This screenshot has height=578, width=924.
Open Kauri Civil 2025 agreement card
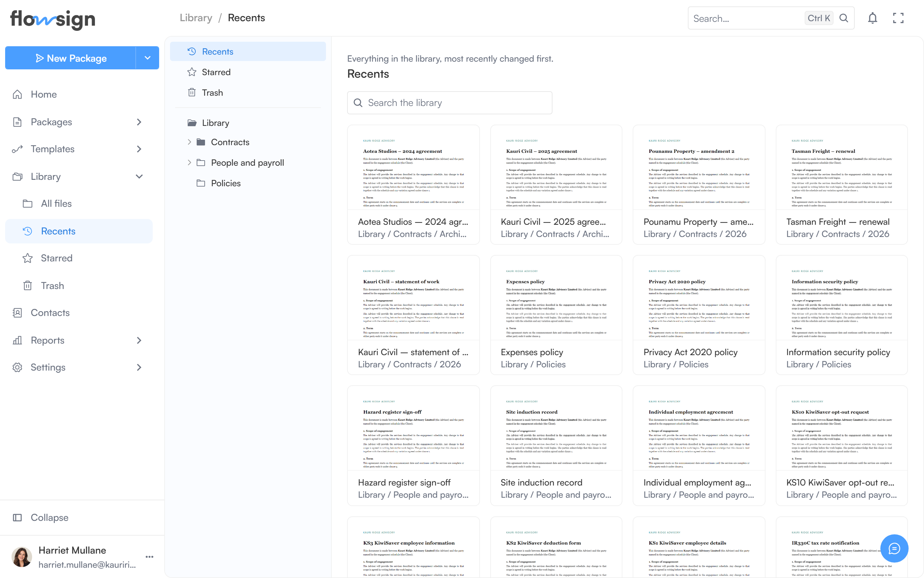[x=556, y=185]
